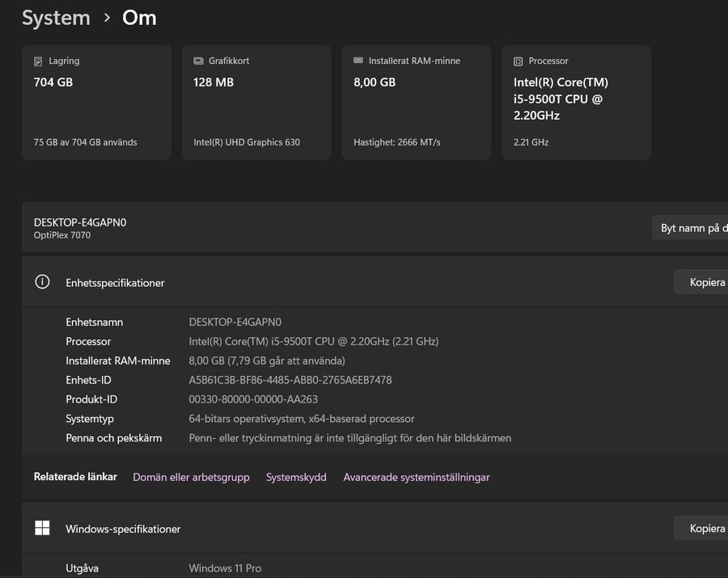728x578 pixels.
Task: Open the Systemskydd link
Action: click(x=296, y=477)
